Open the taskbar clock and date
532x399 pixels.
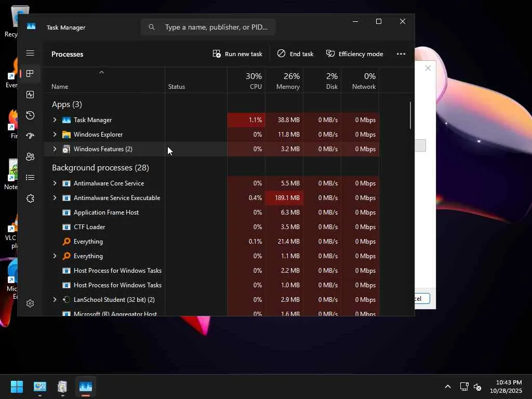[x=506, y=387]
